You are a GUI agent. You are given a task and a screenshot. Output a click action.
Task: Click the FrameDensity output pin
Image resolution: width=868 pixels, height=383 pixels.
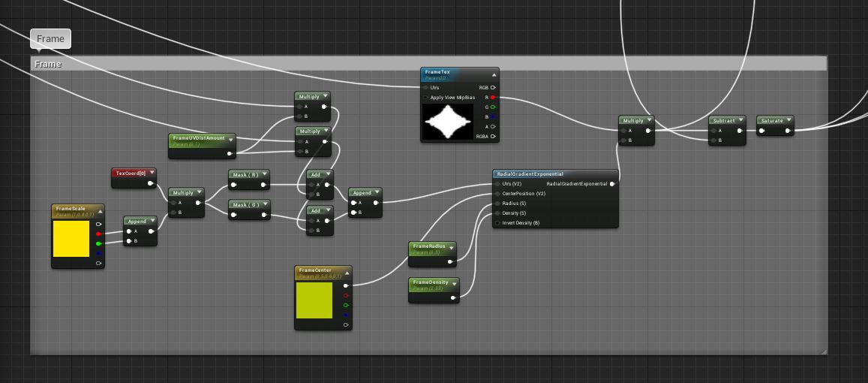[452, 297]
